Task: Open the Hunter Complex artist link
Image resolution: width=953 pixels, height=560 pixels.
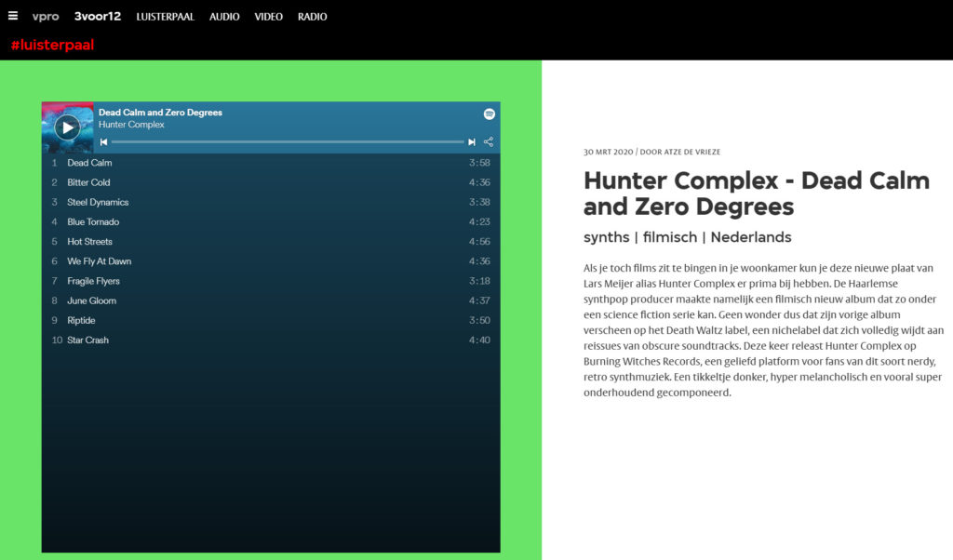Action: pyautogui.click(x=131, y=125)
